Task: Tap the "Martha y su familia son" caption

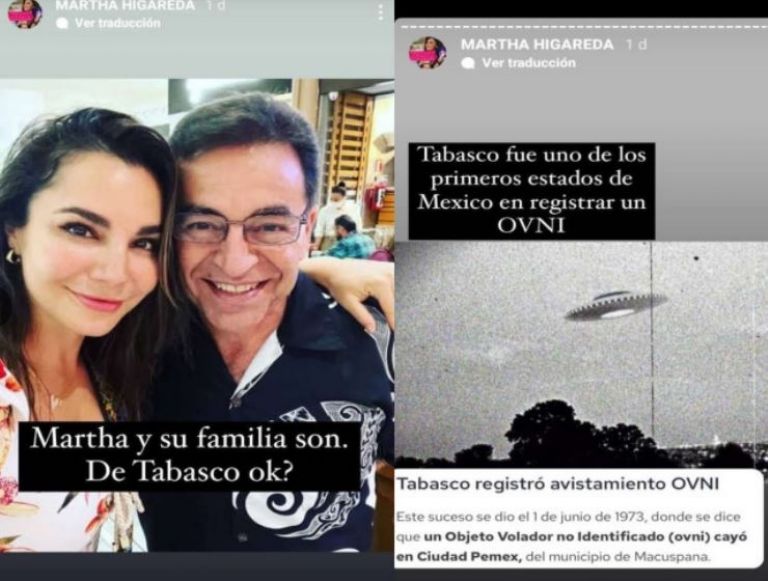Action: pos(189,456)
